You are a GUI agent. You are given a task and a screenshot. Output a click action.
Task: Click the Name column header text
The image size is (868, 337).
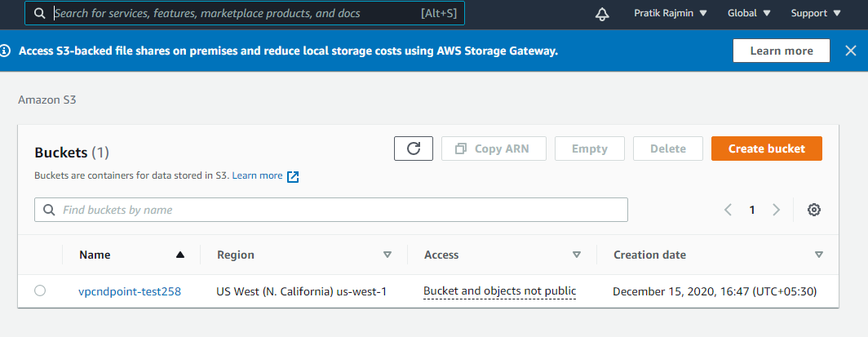click(95, 255)
